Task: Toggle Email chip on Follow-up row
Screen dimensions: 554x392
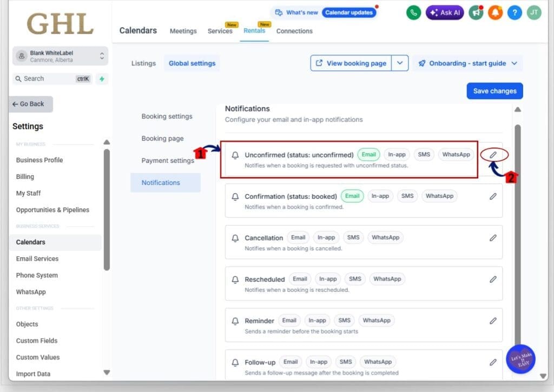Action: (x=291, y=362)
